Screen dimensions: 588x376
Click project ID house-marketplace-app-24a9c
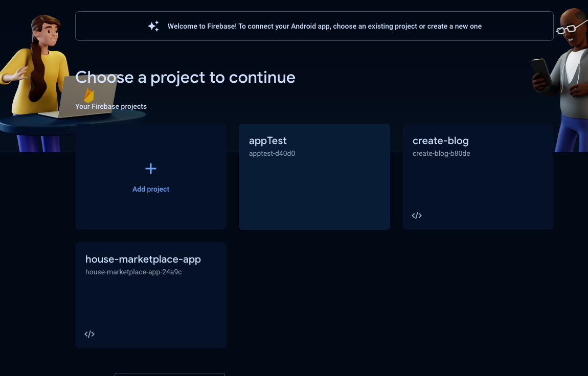(133, 272)
